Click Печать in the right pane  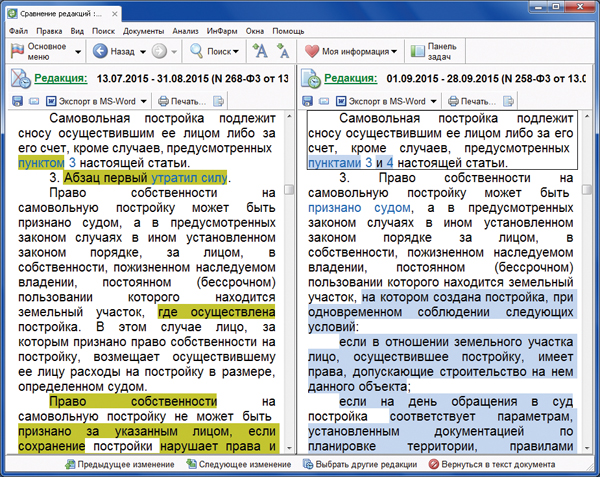(470, 101)
